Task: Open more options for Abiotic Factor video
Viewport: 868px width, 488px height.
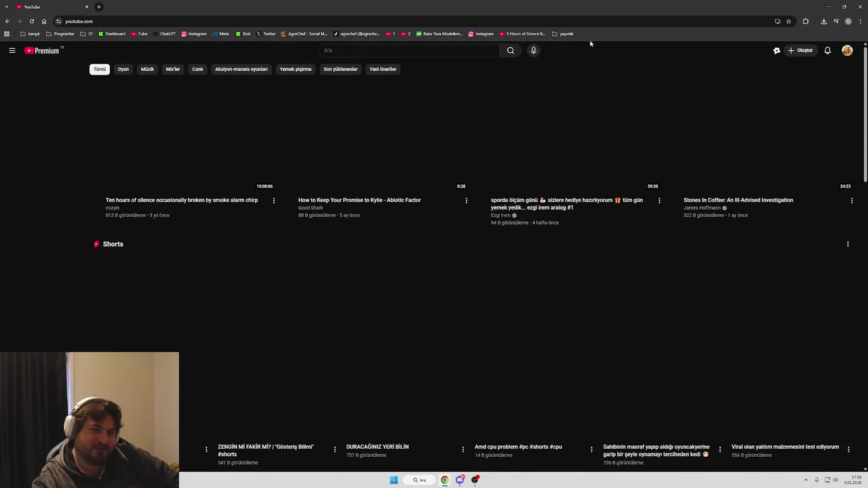Action: (x=467, y=201)
